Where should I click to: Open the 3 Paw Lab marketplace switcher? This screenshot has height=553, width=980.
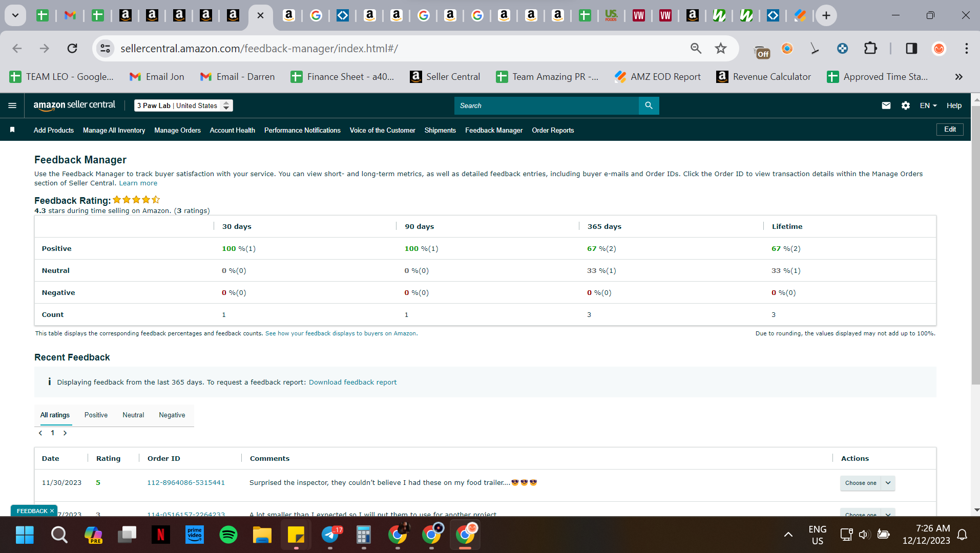pyautogui.click(x=183, y=105)
